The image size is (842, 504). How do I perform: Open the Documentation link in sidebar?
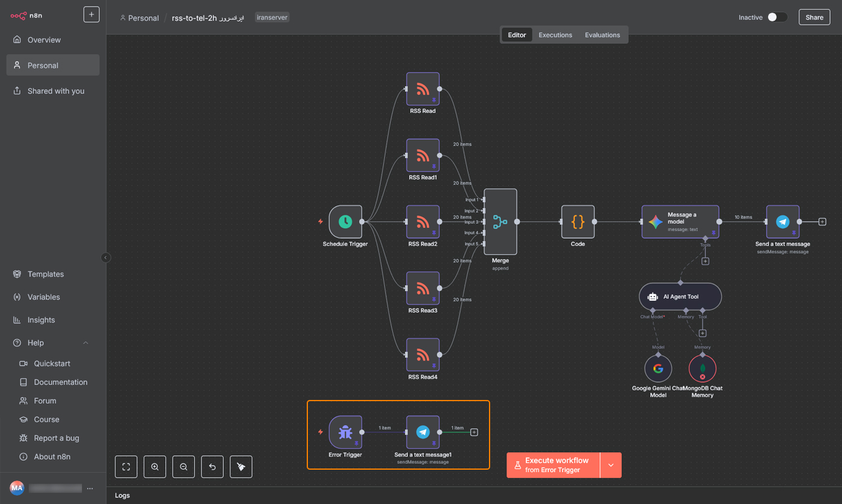pyautogui.click(x=60, y=382)
